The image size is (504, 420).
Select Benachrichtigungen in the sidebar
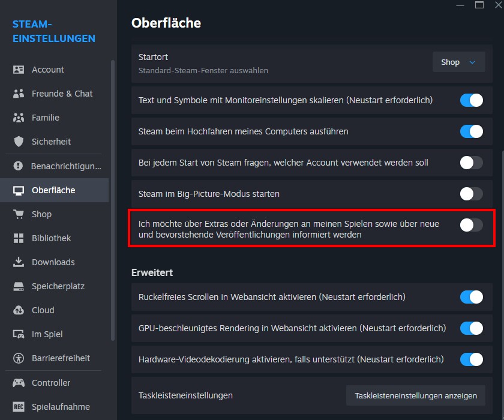(66, 166)
